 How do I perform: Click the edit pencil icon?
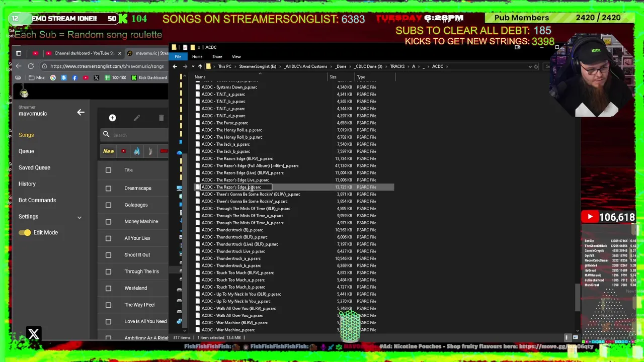click(x=137, y=118)
